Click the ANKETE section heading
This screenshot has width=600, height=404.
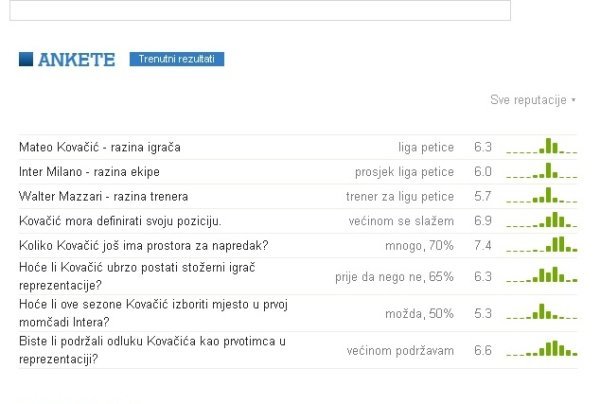(x=76, y=60)
